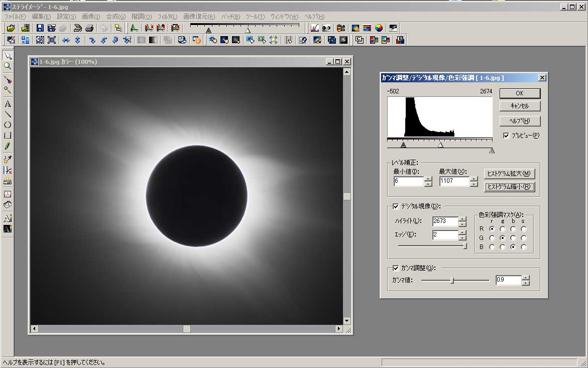Click the ガンマ値 slider handle
The height and width of the screenshot is (368, 588).
452,280
